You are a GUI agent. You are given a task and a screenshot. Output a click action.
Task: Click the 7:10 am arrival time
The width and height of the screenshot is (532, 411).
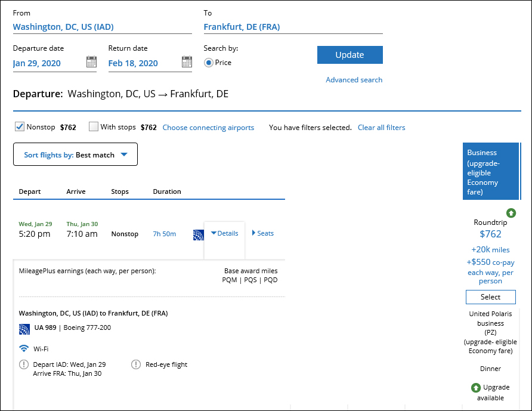(x=82, y=234)
